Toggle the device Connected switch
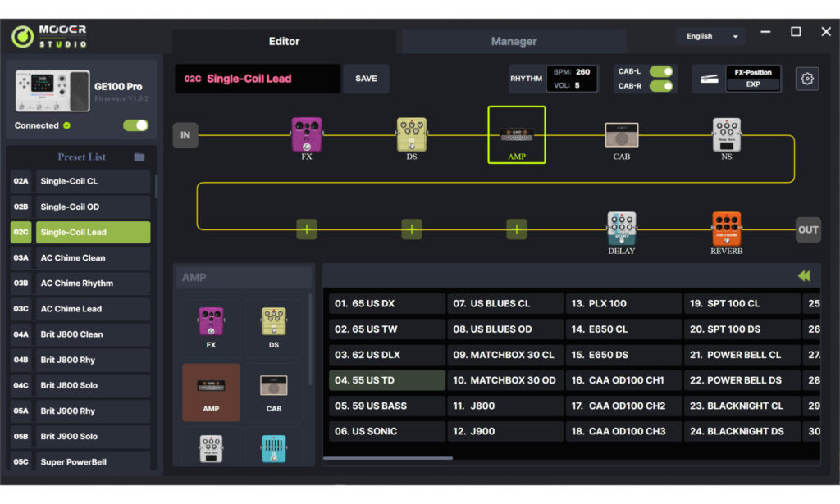 click(x=135, y=125)
